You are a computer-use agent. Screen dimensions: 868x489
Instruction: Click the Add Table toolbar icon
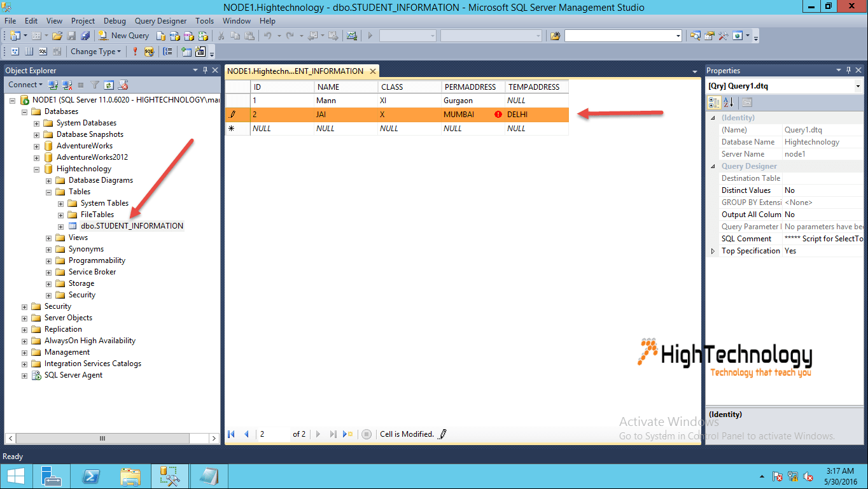pyautogui.click(x=186, y=52)
